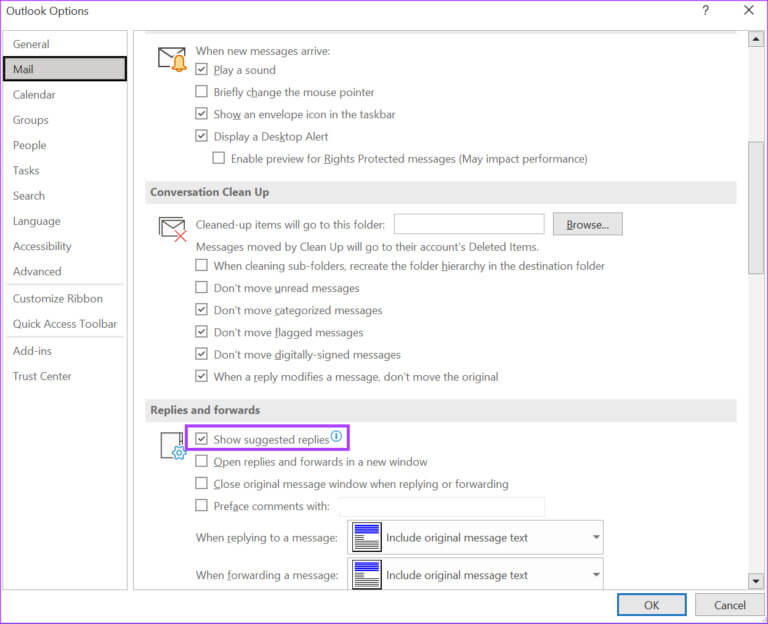Click the Conversation Clean Up envelope icon
Viewport: 768px width, 624px height.
tap(172, 229)
